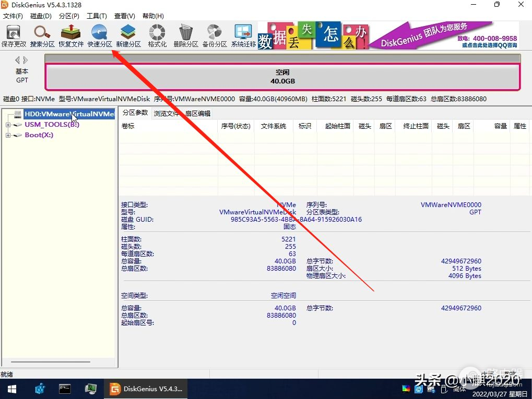
Task: Click the 40.0GB 空闲 free space bar
Action: point(282,77)
